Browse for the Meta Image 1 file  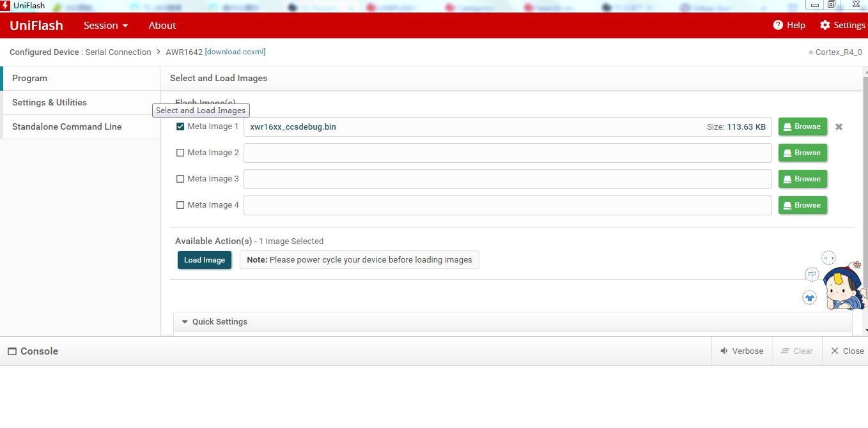pyautogui.click(x=803, y=126)
